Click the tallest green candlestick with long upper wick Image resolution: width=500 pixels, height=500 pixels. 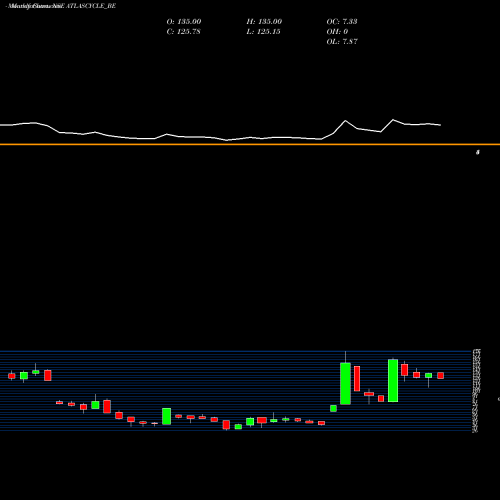tap(345, 383)
